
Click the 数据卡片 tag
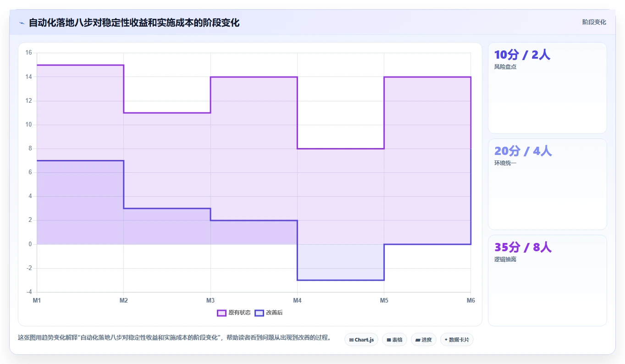click(x=457, y=340)
